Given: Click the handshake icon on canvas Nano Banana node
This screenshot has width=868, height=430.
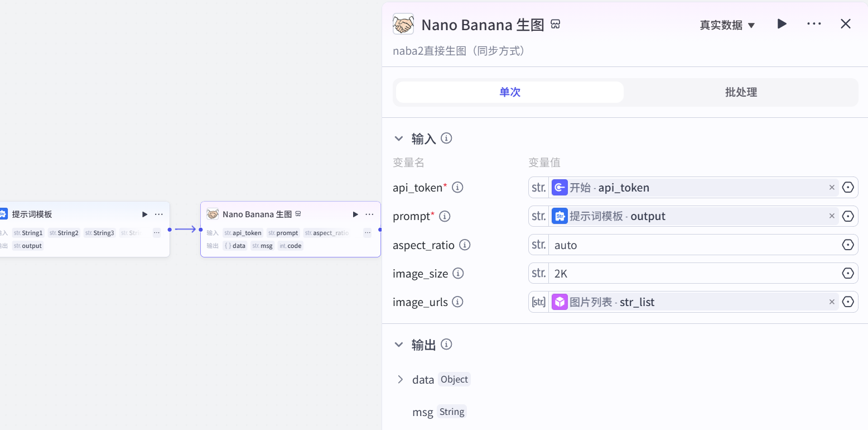Looking at the screenshot, I should [213, 214].
